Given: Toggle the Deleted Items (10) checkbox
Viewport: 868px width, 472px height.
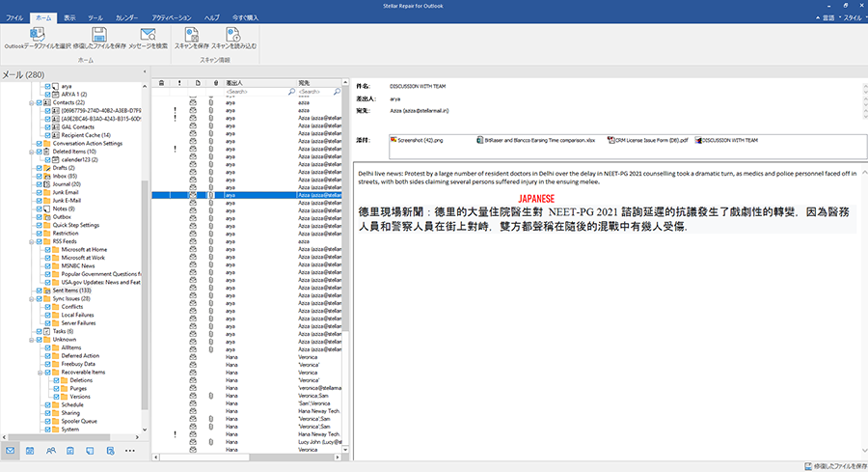Looking at the screenshot, I should tap(40, 152).
